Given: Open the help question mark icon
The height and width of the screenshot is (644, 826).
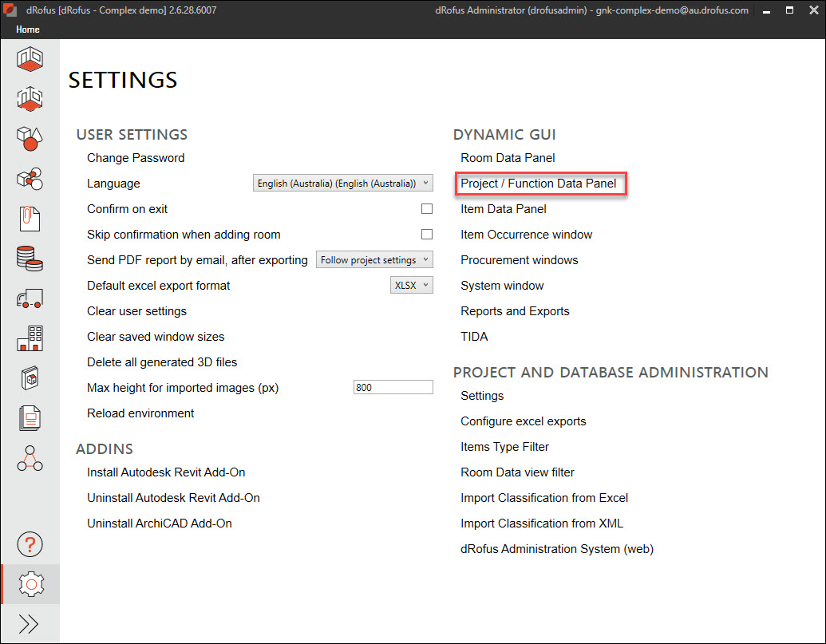Looking at the screenshot, I should coord(30,544).
